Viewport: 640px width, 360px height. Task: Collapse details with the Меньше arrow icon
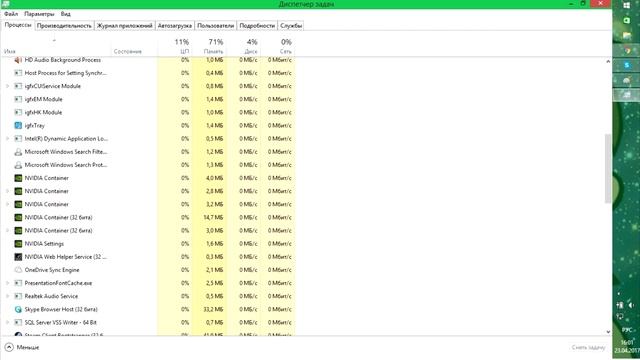click(9, 347)
